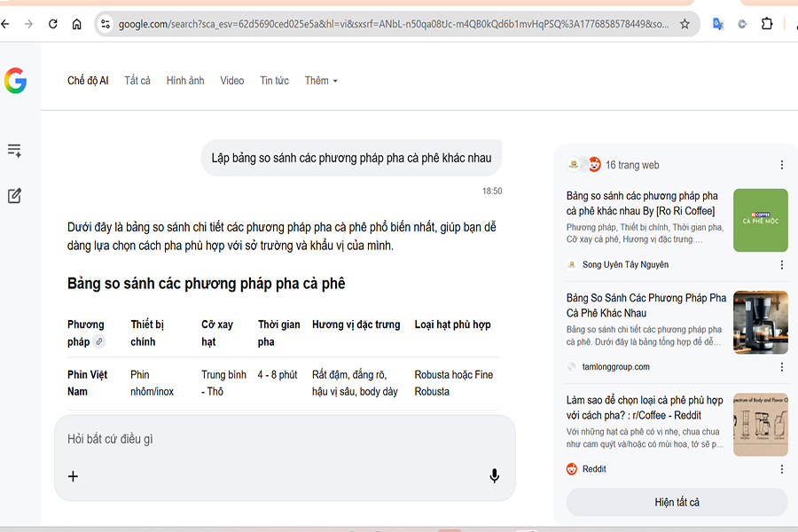Expand the Thêm dropdown menu

point(321,81)
